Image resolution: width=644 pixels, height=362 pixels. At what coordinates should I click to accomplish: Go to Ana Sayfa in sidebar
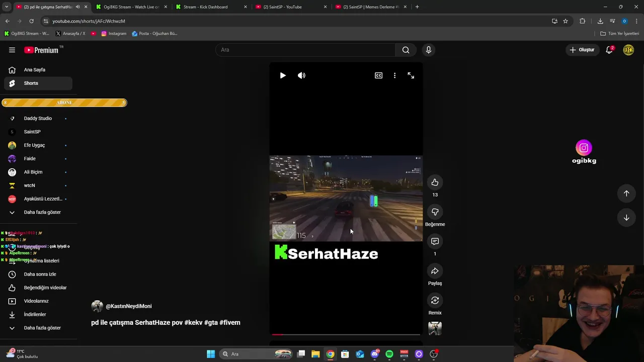click(x=38, y=70)
